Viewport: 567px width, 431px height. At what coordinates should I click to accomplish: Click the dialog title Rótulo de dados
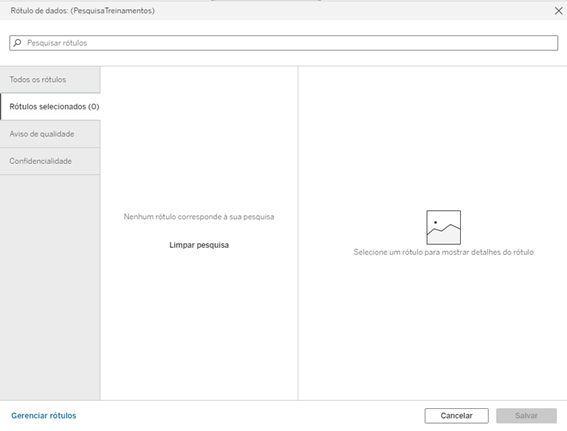pyautogui.click(x=39, y=11)
